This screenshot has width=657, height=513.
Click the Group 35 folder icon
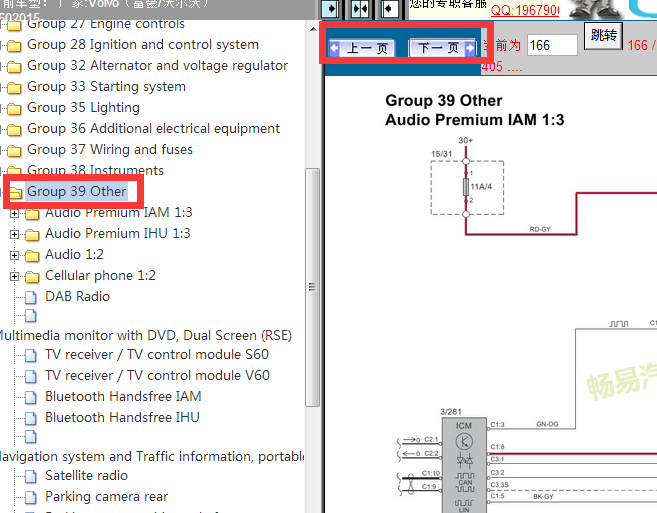pos(14,109)
